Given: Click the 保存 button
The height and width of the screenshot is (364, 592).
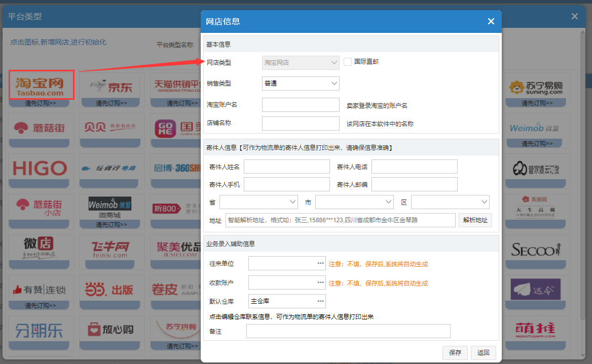Looking at the screenshot, I should tap(455, 352).
